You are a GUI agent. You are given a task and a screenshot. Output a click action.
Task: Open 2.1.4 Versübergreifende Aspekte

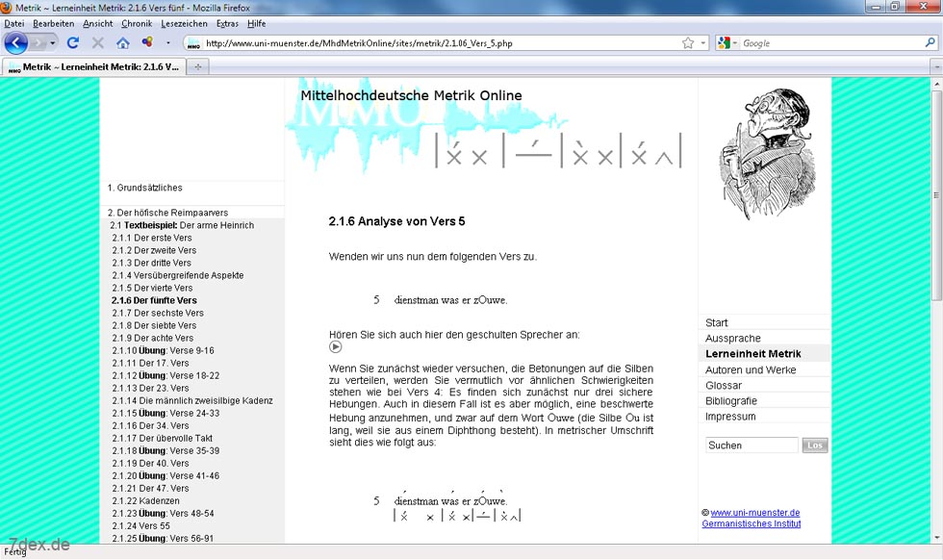(x=177, y=275)
